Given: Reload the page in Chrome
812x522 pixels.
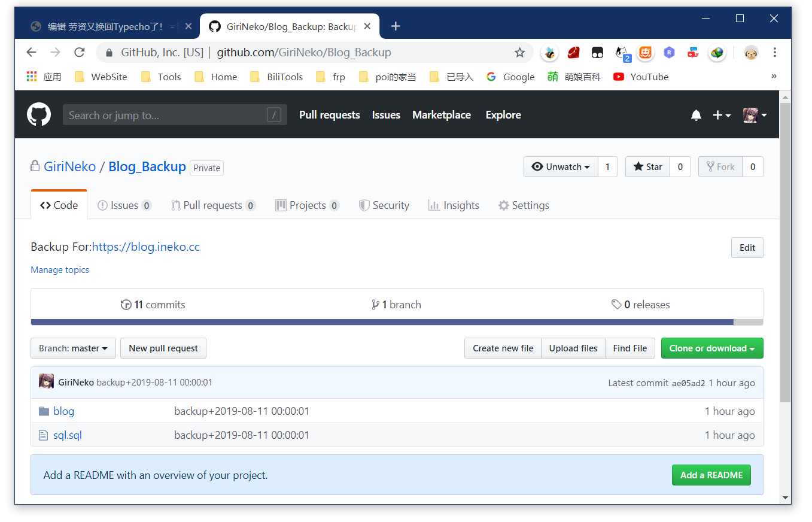Looking at the screenshot, I should [x=79, y=53].
